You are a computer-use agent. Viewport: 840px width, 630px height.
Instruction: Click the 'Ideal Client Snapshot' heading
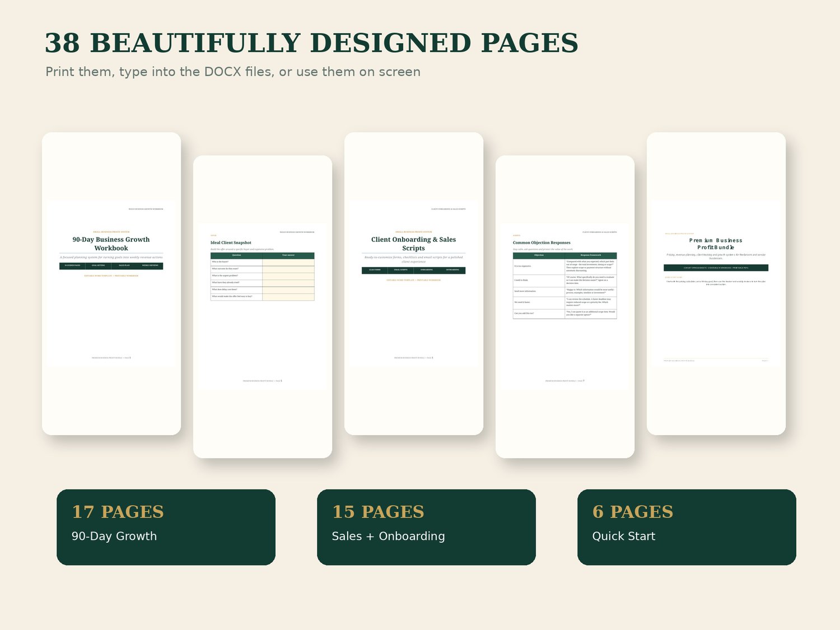[x=231, y=242]
